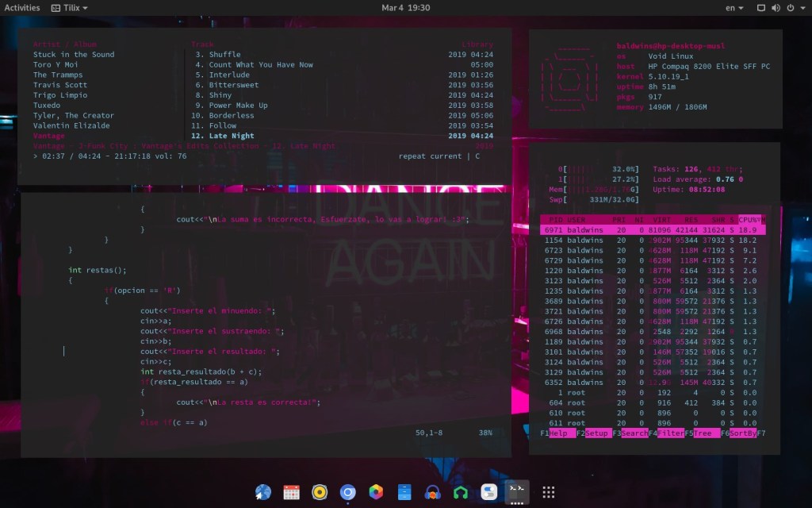812x508 pixels.
Task: Expand the system status menu in top bar
Action: pos(779,7)
